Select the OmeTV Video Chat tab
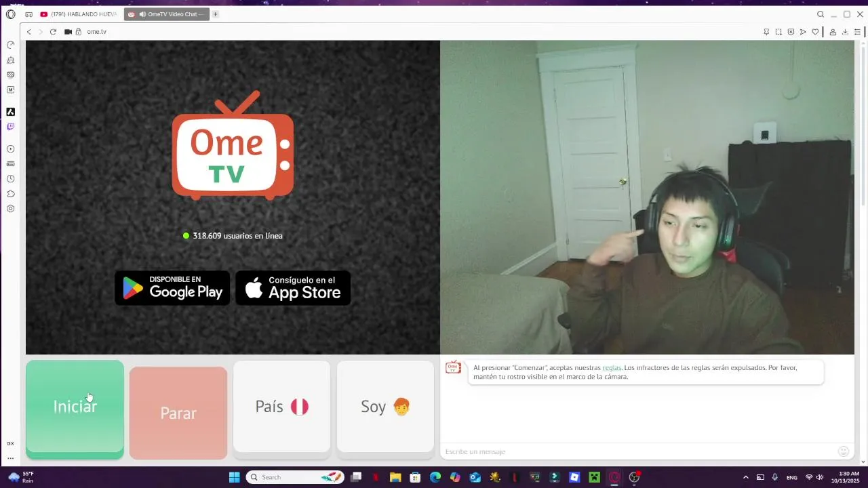Screen dimensions: 868x488 click(167, 14)
